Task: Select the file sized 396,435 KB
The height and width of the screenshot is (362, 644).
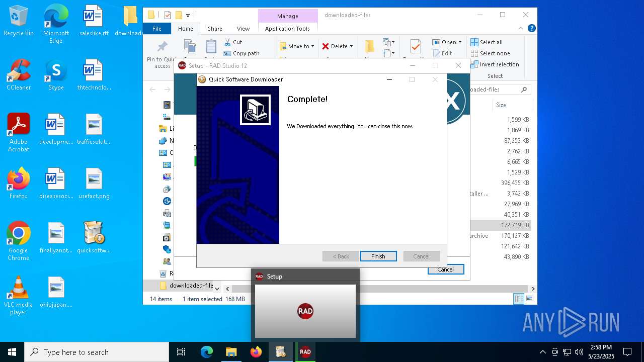Action: click(515, 183)
